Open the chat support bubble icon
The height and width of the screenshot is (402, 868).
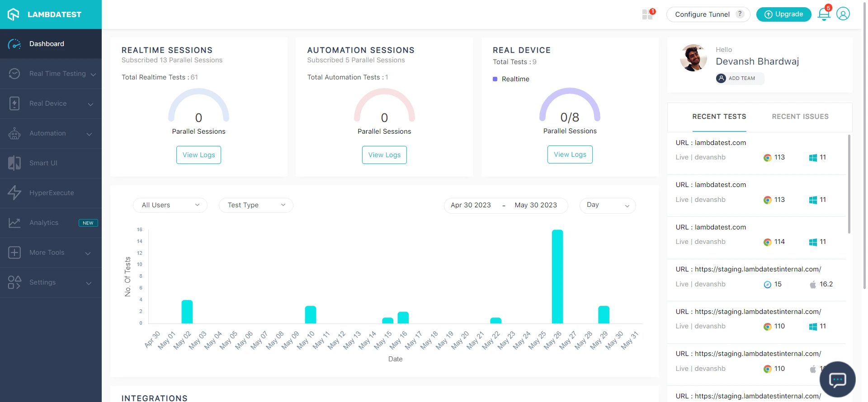[x=838, y=379]
